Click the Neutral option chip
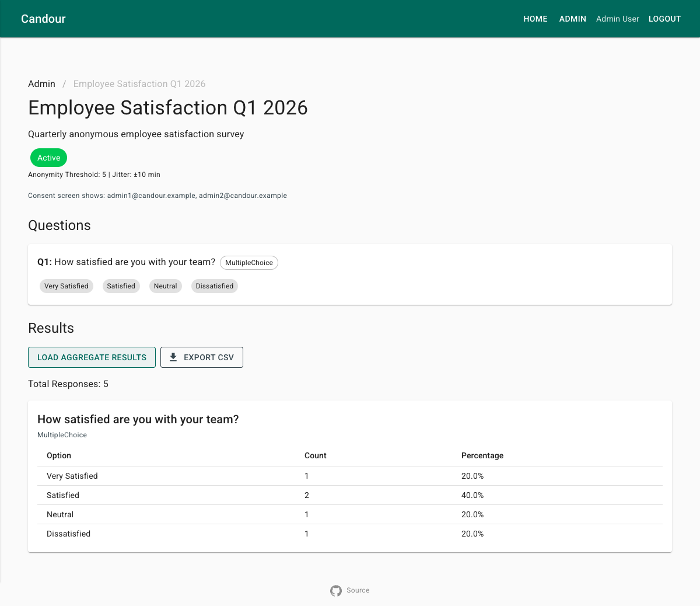This screenshot has height=606, width=700. [x=166, y=286]
